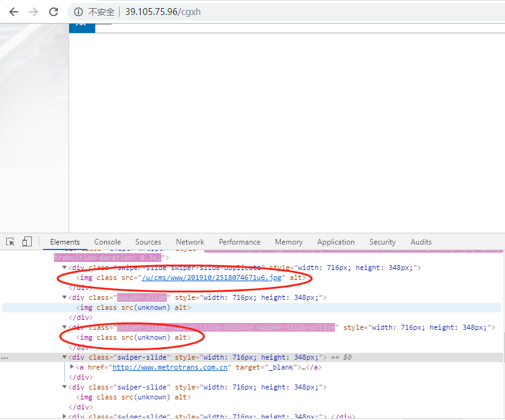The image size is (505, 420).
Task: Collapse the swiper-slide-active div node
Action: point(65,327)
